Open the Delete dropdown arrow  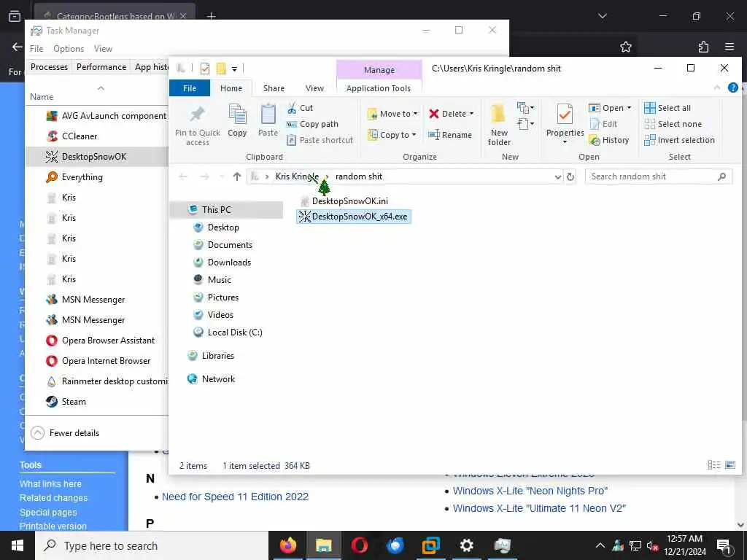(472, 114)
